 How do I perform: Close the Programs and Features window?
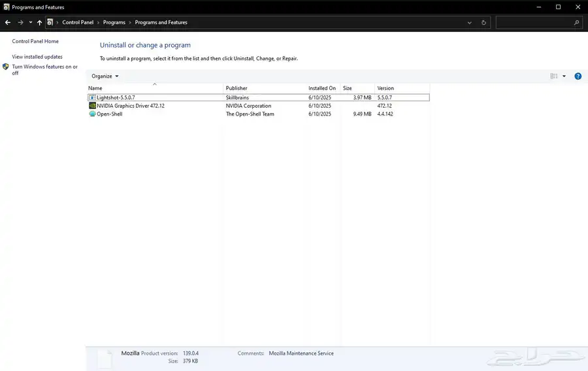578,7
